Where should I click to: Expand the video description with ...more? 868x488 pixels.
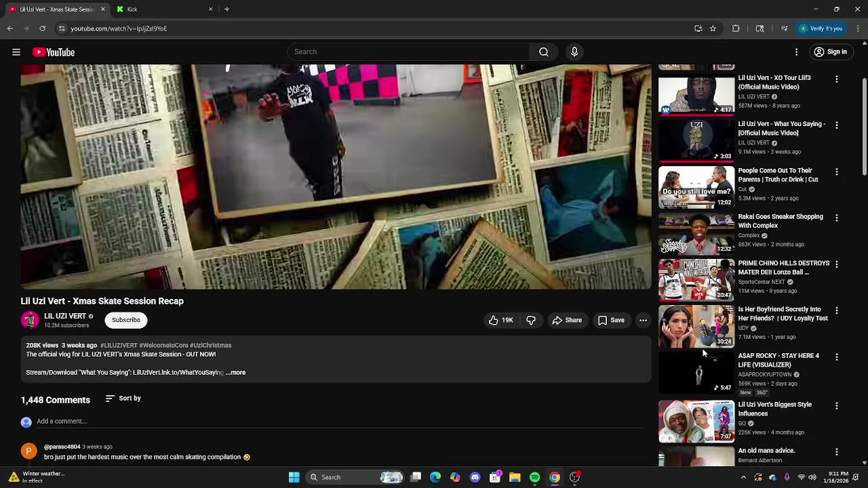[235, 373]
